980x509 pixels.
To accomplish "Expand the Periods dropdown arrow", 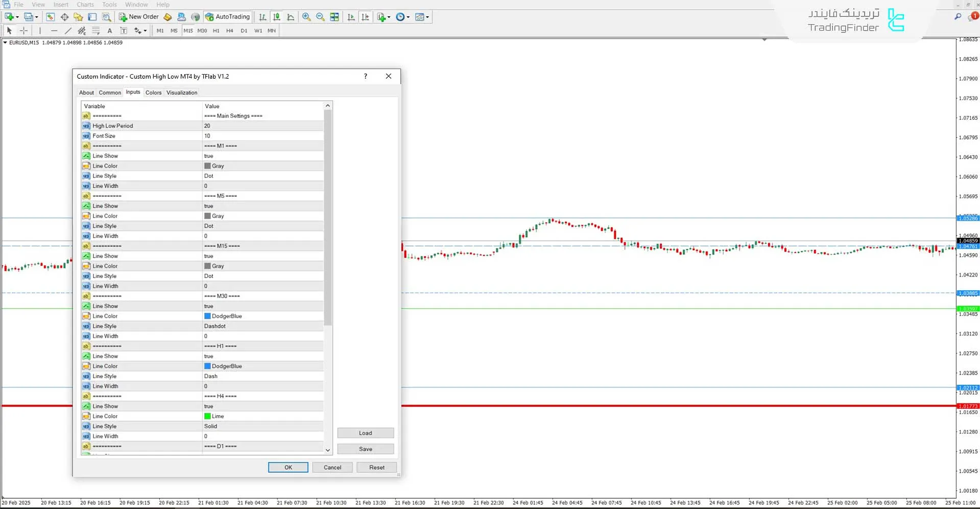I will [x=408, y=17].
